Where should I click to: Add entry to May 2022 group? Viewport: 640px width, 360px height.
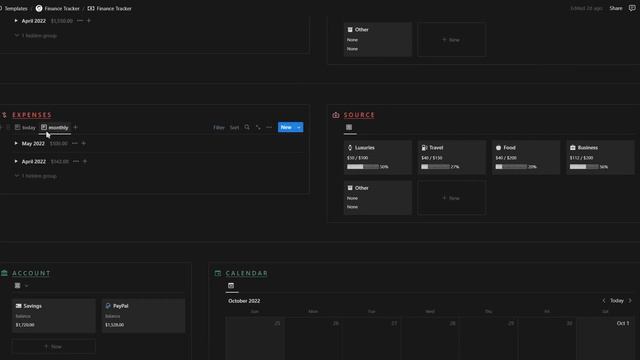tap(84, 143)
